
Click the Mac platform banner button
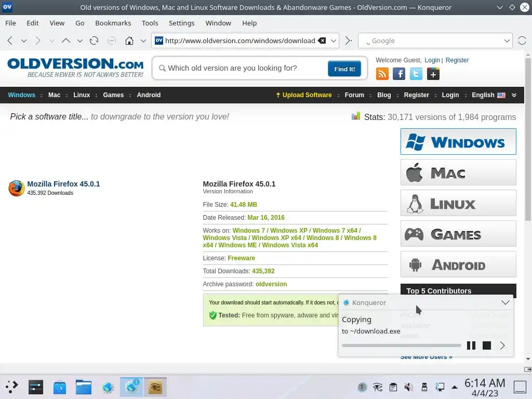pos(458,172)
